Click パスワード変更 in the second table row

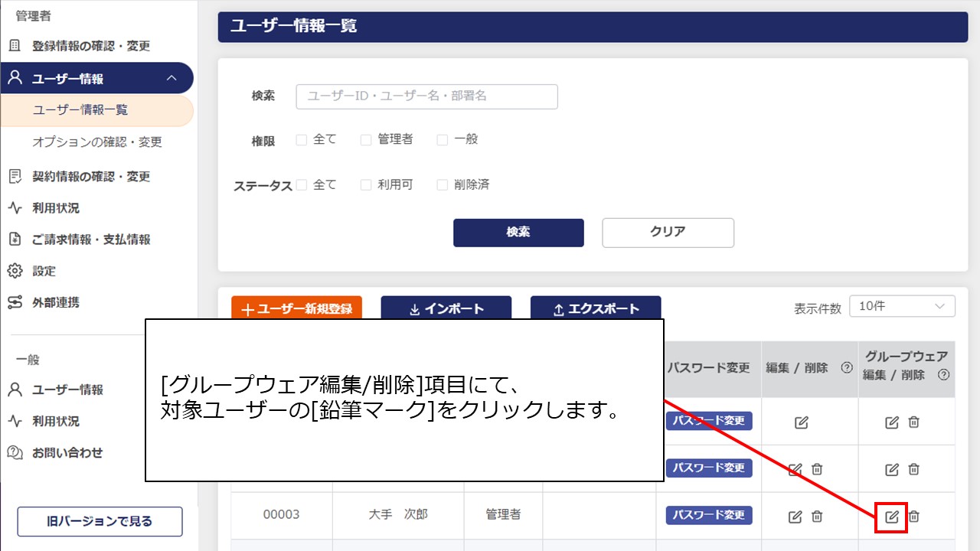point(709,468)
